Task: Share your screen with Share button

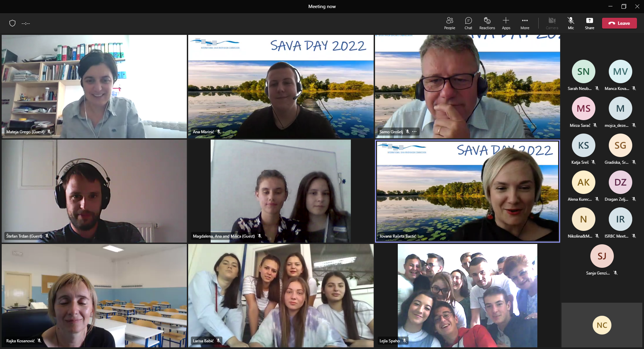Action: click(589, 23)
